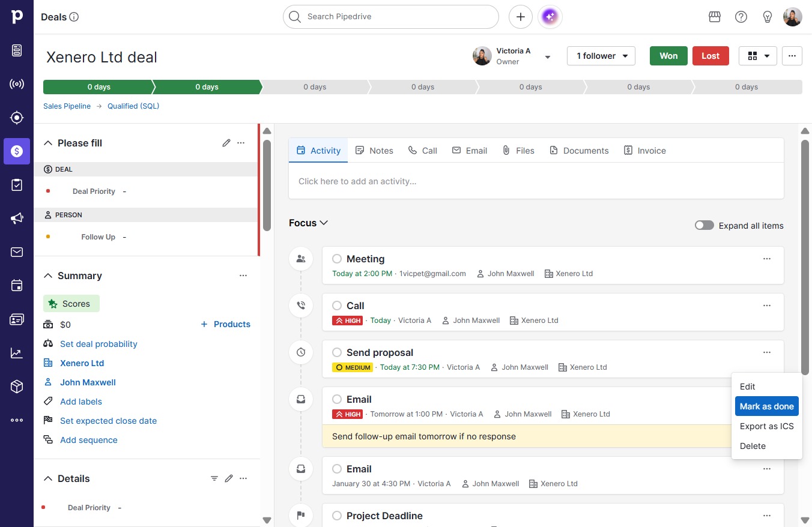The width and height of the screenshot is (812, 527).
Task: Mark the deal as Lost
Action: point(710,56)
